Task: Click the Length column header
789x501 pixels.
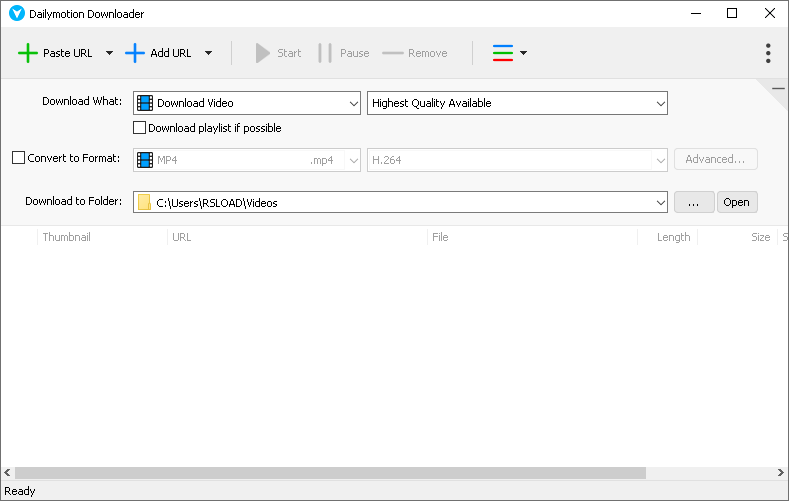Action: (668, 237)
